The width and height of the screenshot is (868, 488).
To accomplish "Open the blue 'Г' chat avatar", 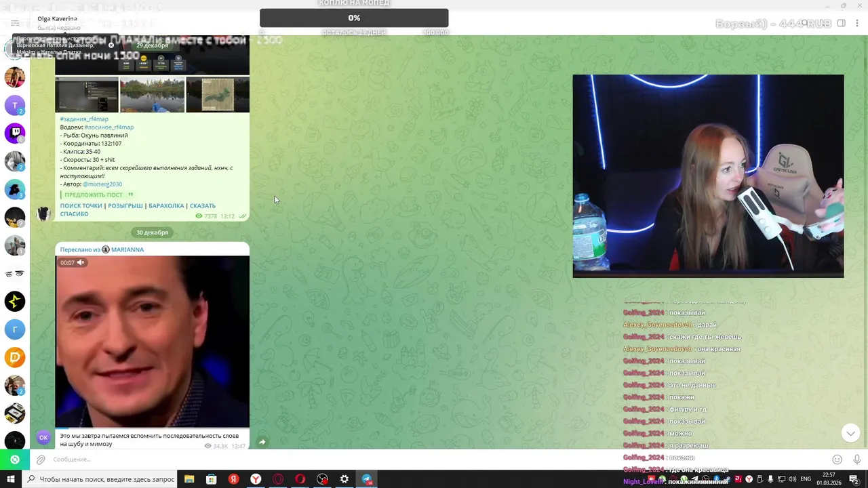I will click(x=15, y=329).
